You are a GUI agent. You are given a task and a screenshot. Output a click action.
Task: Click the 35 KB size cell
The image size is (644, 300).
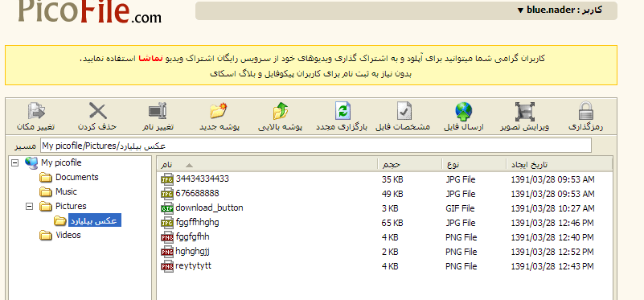pos(392,179)
